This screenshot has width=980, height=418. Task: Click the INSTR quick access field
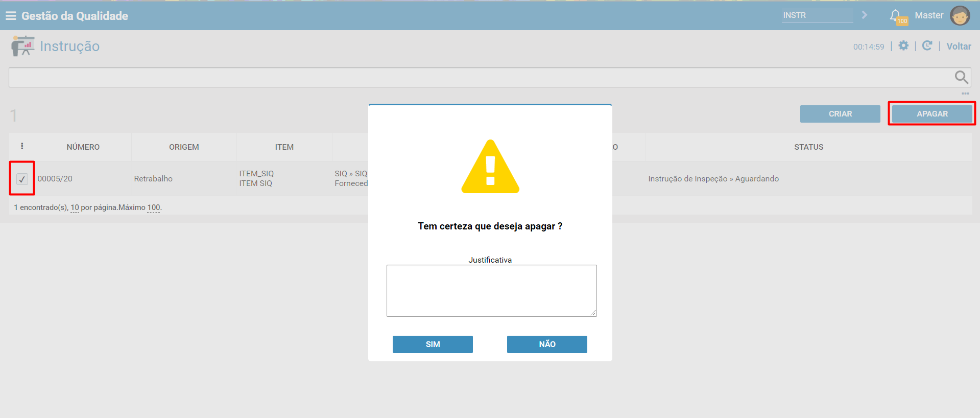click(817, 15)
